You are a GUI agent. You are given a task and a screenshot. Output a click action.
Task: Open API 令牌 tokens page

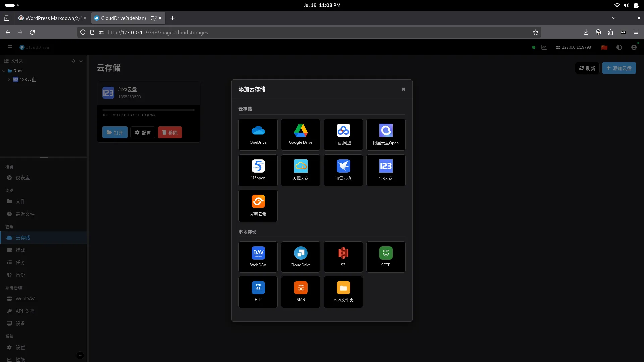(44, 311)
